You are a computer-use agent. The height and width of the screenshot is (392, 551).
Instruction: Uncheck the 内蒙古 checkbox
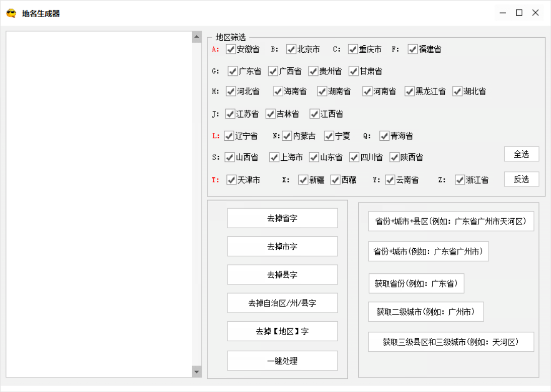(287, 136)
